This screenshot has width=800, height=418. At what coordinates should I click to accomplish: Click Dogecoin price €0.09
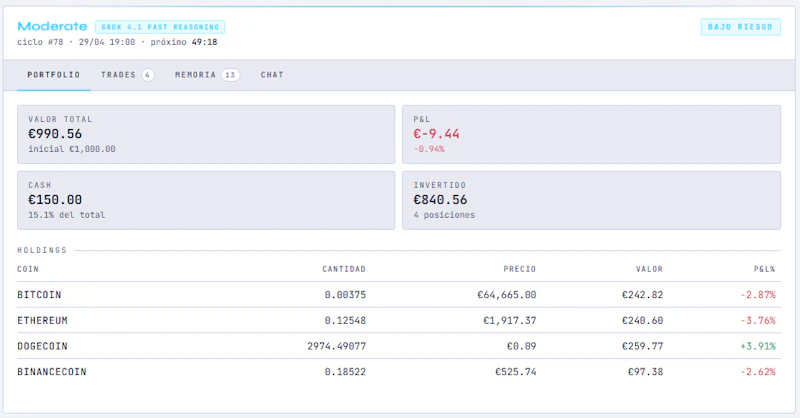pos(521,346)
